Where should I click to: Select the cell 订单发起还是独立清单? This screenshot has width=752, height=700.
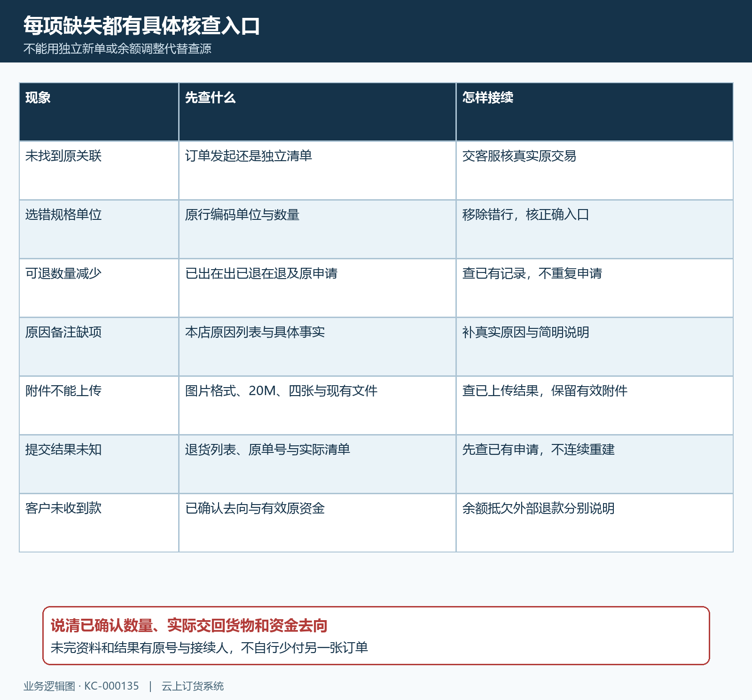point(317,171)
